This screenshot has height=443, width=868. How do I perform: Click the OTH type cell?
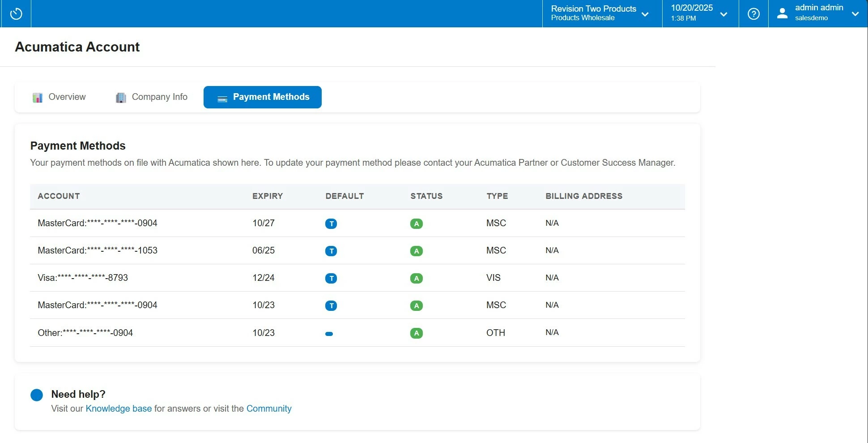(496, 333)
